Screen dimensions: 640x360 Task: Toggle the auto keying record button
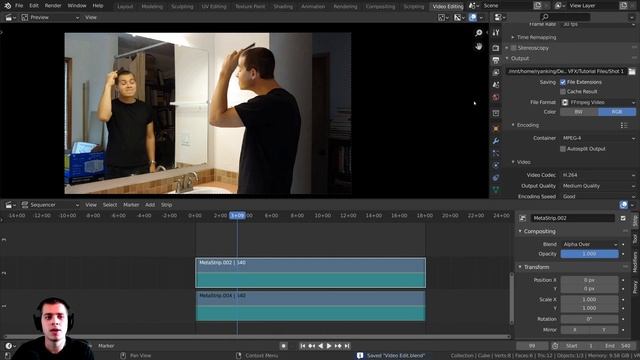pyautogui.click(x=284, y=346)
